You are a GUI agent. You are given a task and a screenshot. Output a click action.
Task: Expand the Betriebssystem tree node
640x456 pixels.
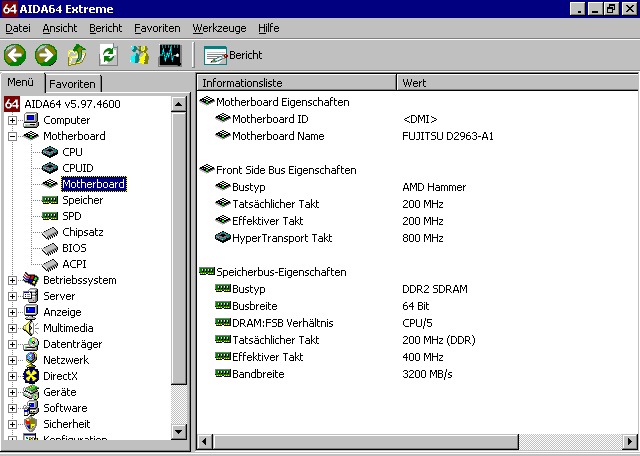coord(12,280)
